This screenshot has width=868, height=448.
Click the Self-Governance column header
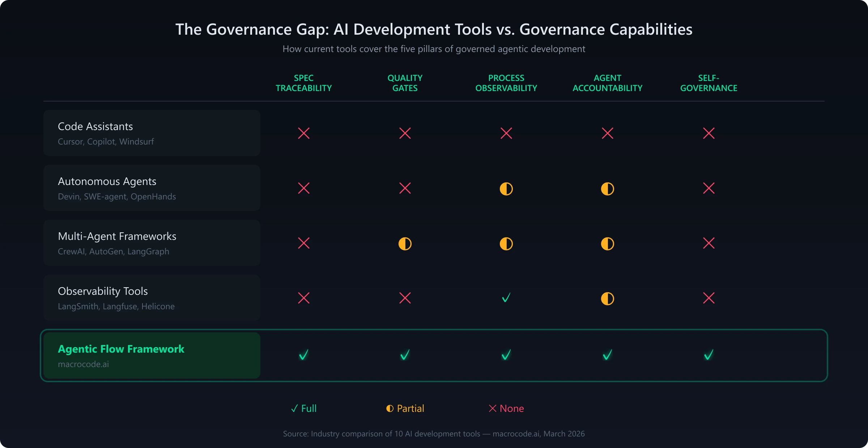[709, 83]
